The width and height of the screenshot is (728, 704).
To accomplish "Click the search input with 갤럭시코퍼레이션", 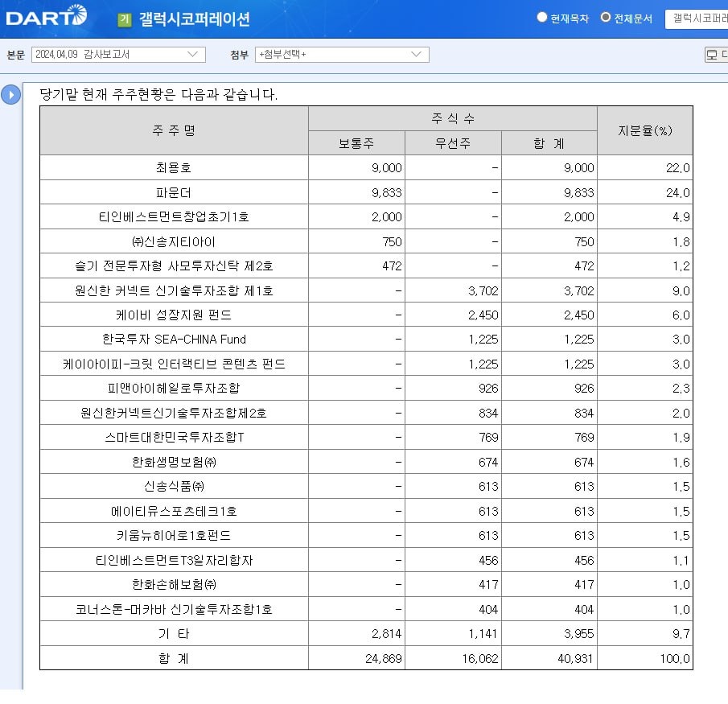I will tap(697, 19).
